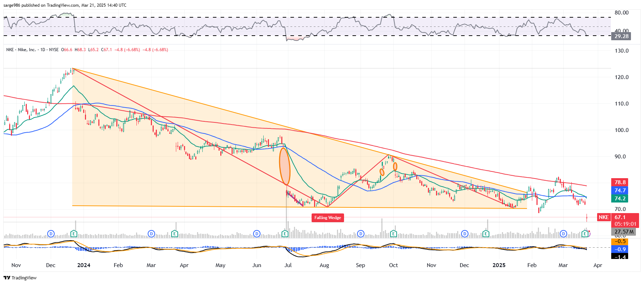Select the dividend marker at March 2024

pos(151,234)
